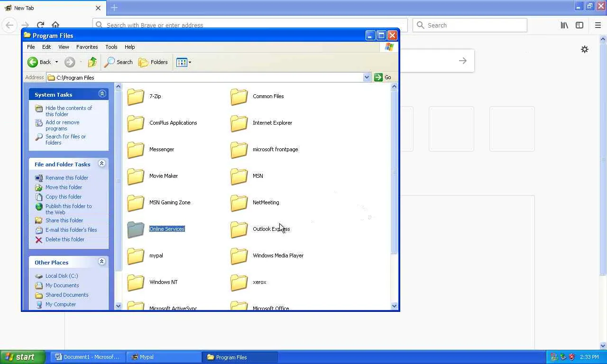The height and width of the screenshot is (364, 607).
Task: Click the Windows start button
Action: point(23,357)
